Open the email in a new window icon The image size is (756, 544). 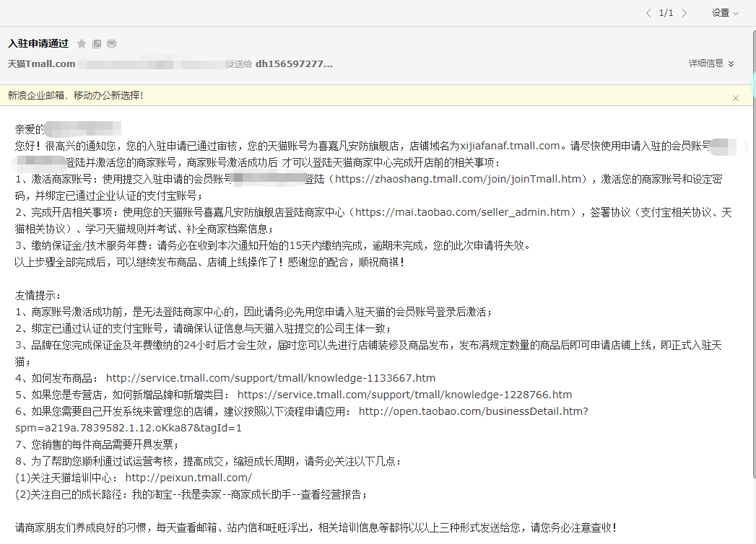(97, 44)
